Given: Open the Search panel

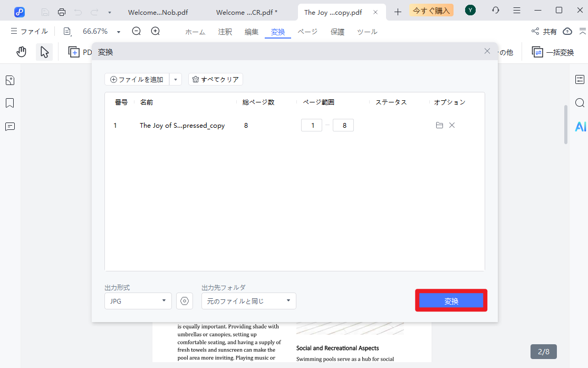Looking at the screenshot, I should [x=580, y=103].
